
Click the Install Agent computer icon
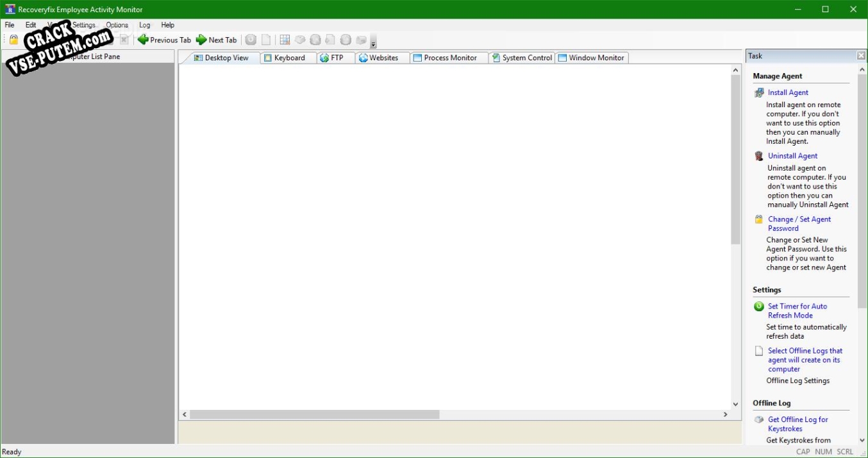click(759, 92)
